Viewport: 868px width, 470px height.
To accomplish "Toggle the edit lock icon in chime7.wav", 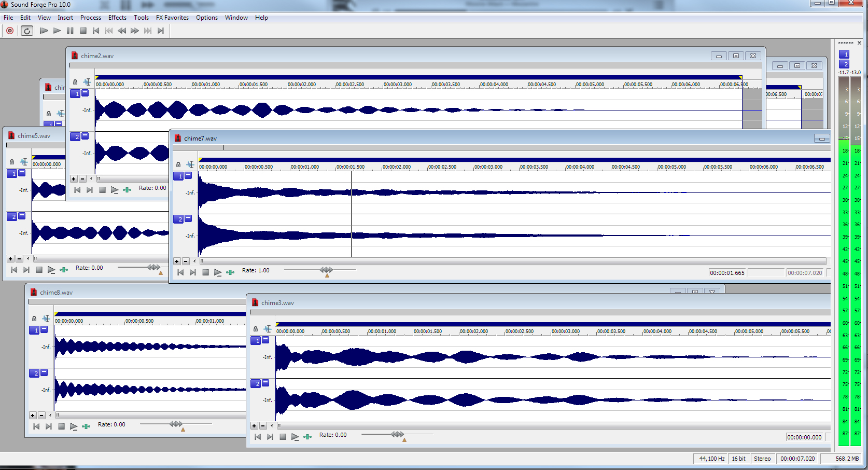I will (178, 164).
